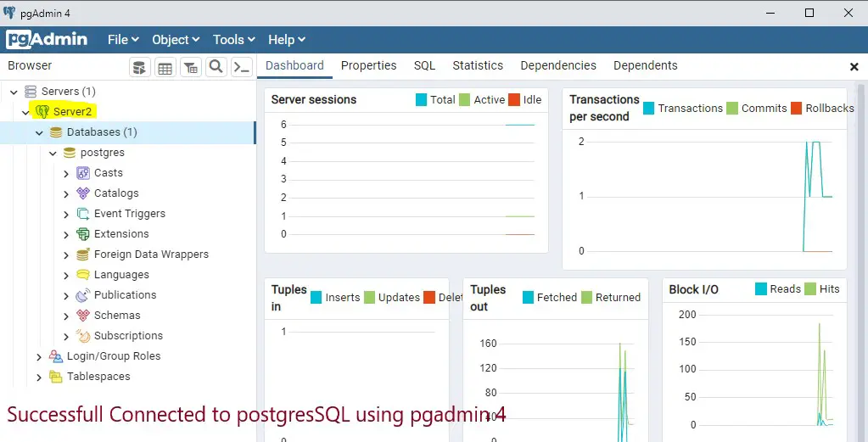Expand the Subscriptions node chevron

coord(66,336)
